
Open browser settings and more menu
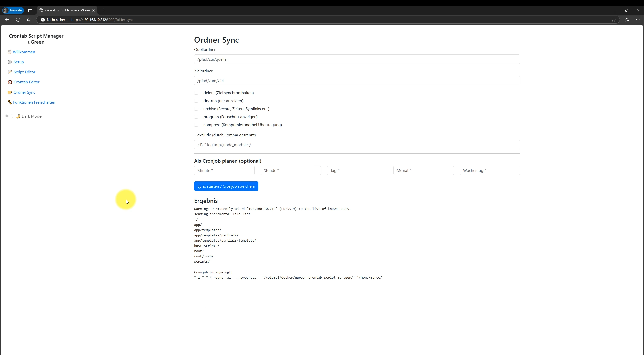pos(638,20)
